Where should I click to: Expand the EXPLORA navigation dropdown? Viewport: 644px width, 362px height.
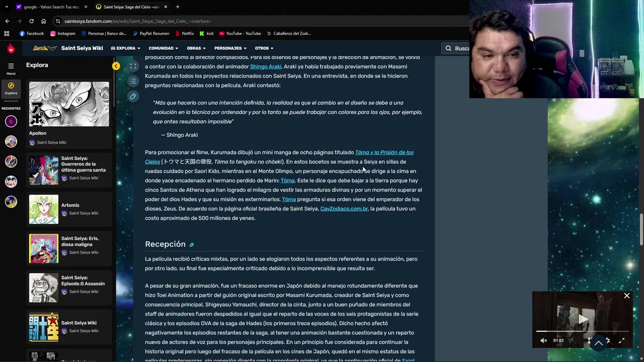tap(125, 48)
